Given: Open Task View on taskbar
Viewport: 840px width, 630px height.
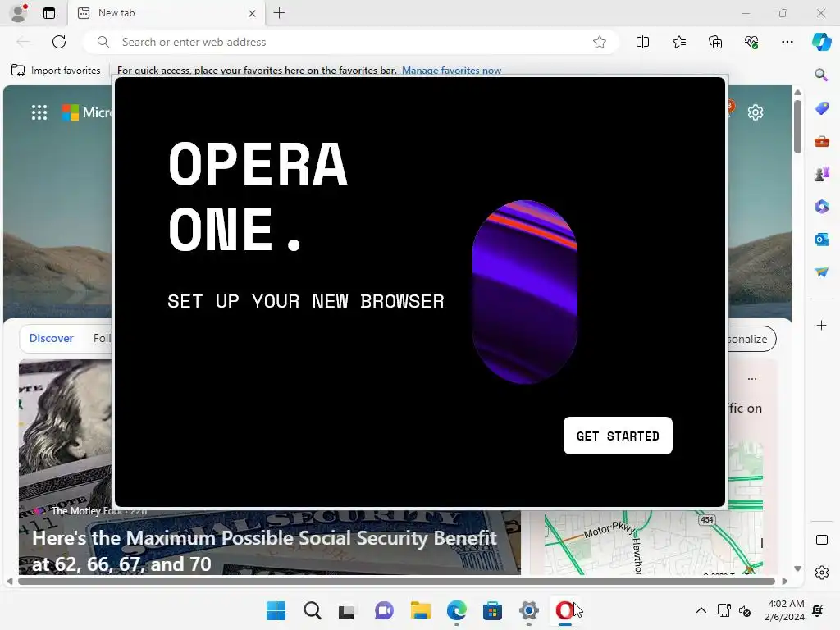Looking at the screenshot, I should click(x=347, y=610).
